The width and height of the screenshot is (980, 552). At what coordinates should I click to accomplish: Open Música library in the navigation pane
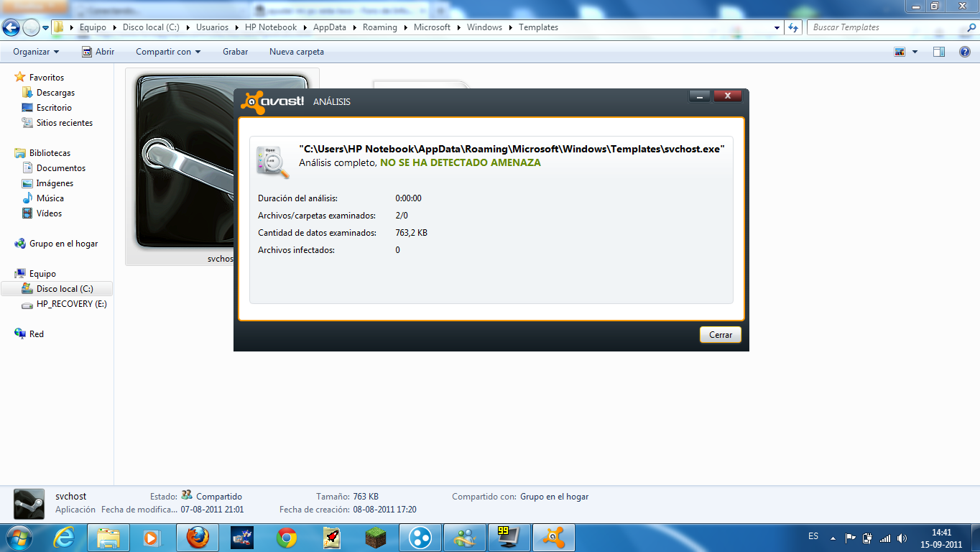[50, 198]
